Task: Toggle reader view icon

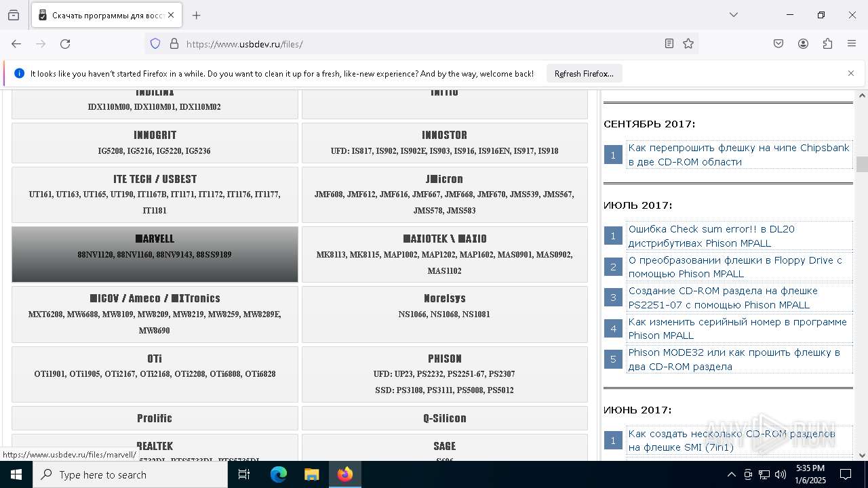Action: pos(669,43)
